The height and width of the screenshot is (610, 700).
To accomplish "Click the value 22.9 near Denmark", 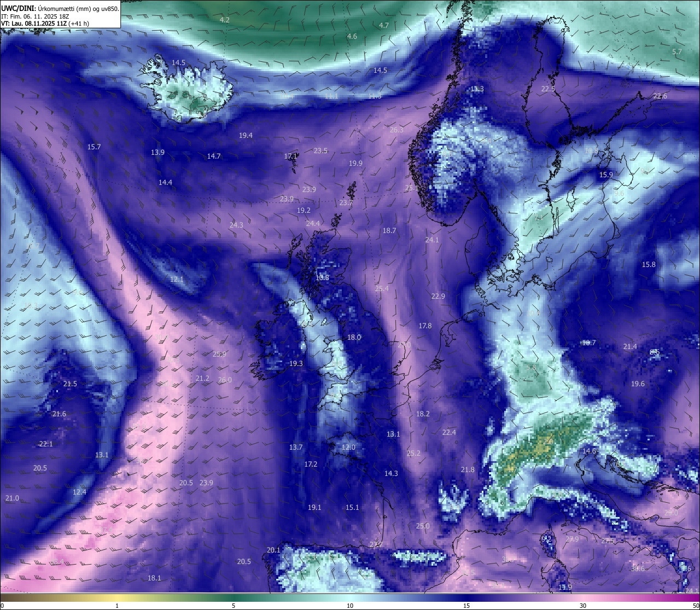I will 438,297.
